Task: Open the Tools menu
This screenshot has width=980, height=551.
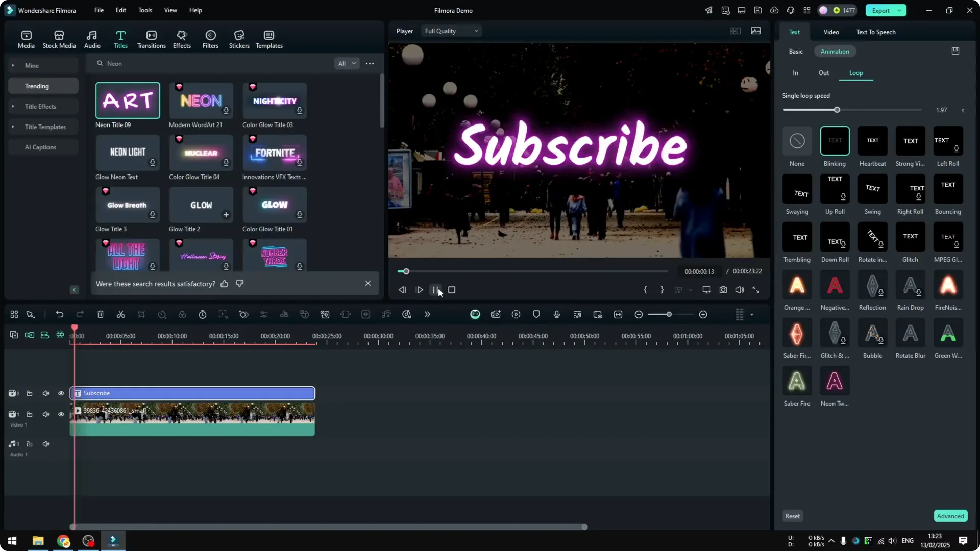Action: [144, 10]
